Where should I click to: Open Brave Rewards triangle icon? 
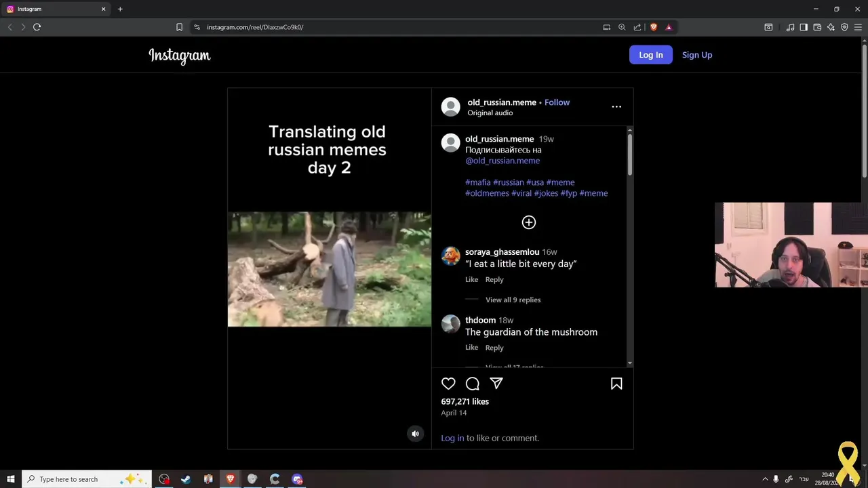tap(669, 27)
